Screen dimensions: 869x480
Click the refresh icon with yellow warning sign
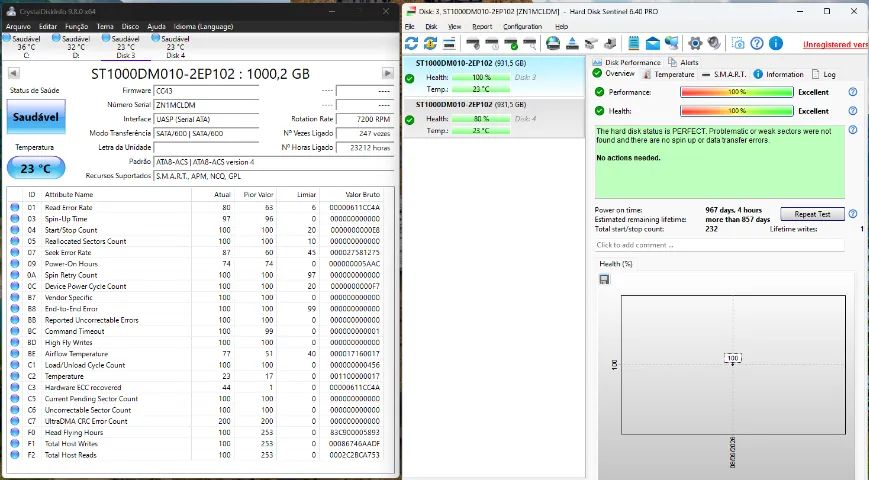click(430, 43)
